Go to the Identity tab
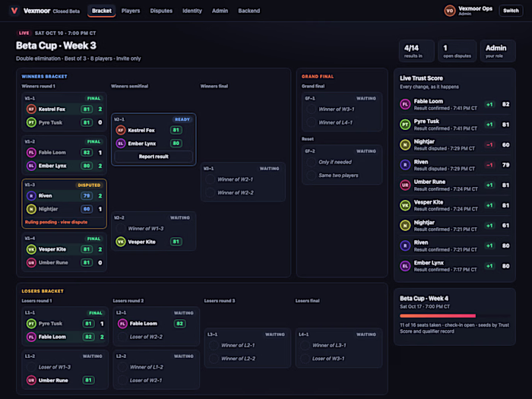Viewport: 532px width, 399px height. 192,11
